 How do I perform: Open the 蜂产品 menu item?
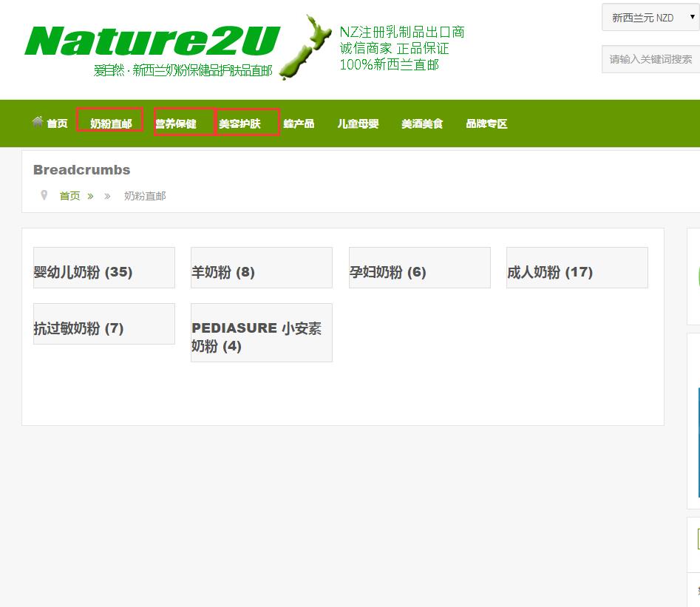[299, 123]
